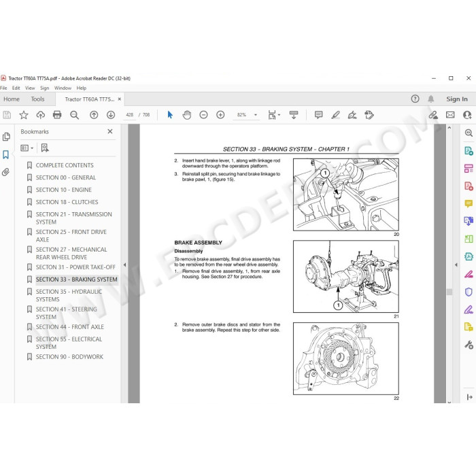Select SECTION 33 - BRAKING SYSTEM bookmark
Viewport: 476px width, 476px height.
[x=76, y=279]
